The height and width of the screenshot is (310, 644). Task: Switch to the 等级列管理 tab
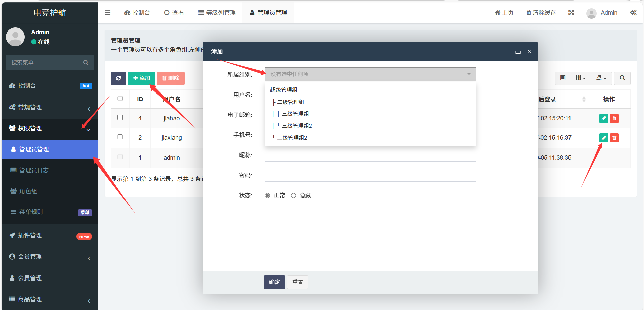pyautogui.click(x=216, y=13)
